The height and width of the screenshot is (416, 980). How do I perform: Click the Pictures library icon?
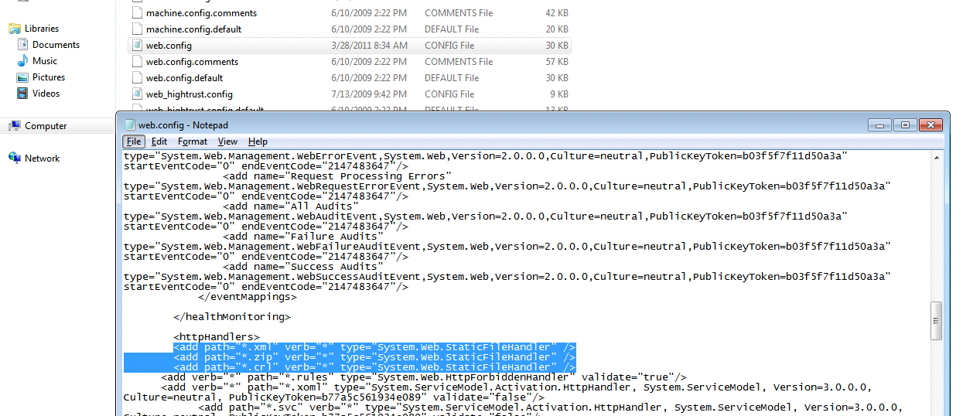click(24, 77)
